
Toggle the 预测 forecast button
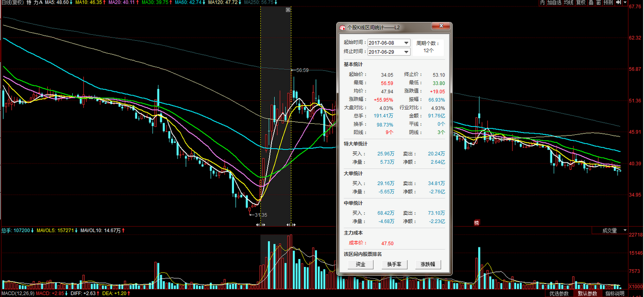(x=608, y=3)
